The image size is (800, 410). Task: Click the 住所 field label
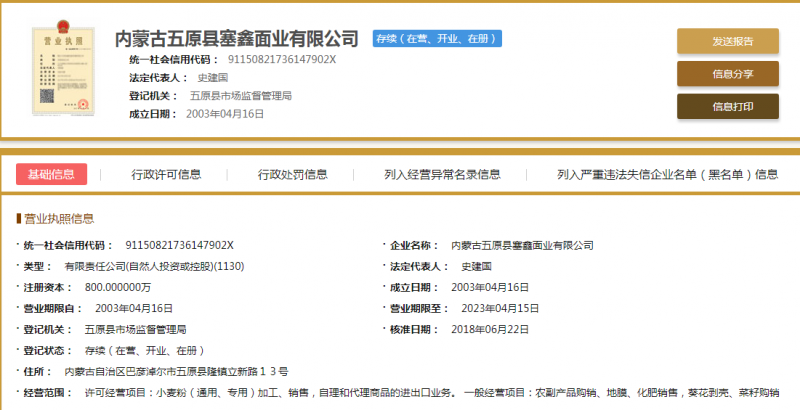coord(38,372)
